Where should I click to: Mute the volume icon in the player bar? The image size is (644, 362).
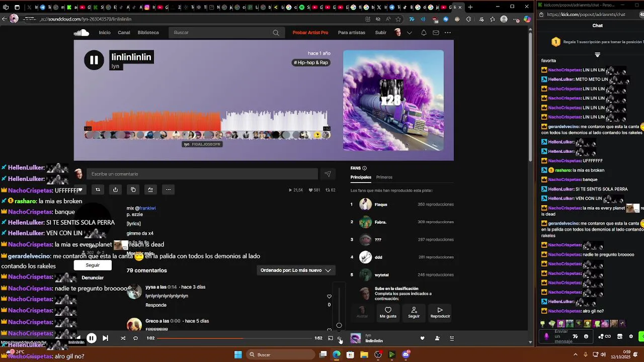coord(340,338)
